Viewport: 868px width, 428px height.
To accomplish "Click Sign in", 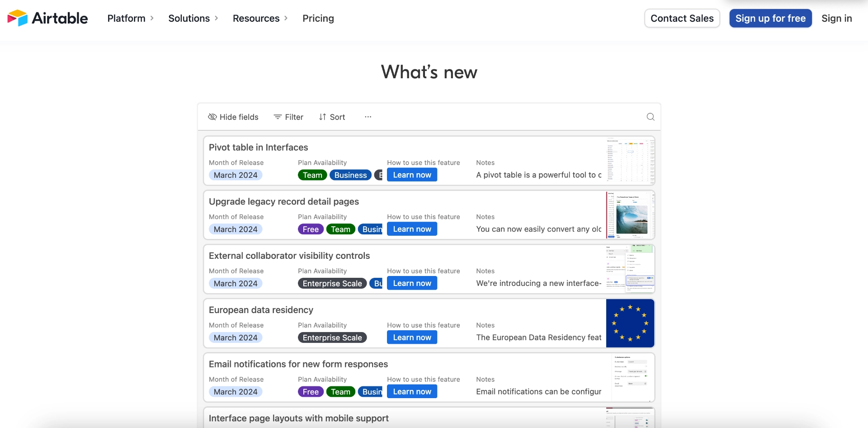I will 836,18.
